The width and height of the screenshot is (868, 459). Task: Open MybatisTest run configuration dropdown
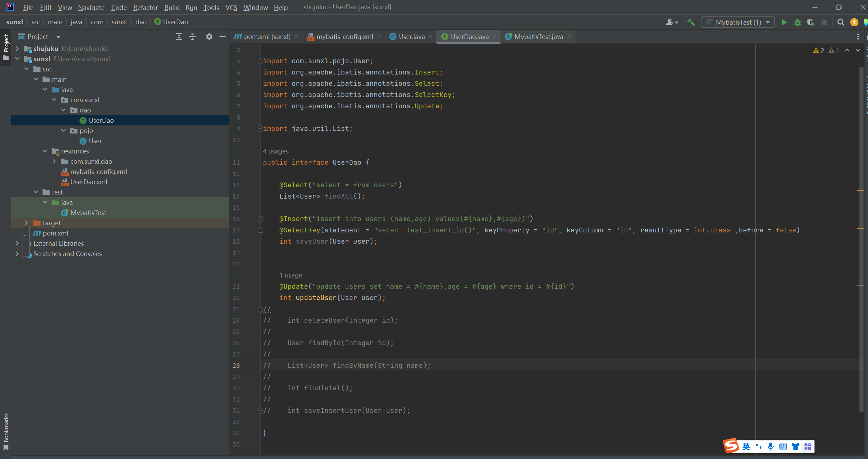tap(738, 22)
